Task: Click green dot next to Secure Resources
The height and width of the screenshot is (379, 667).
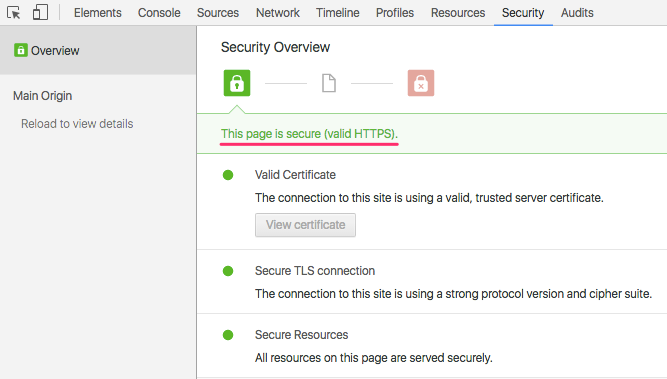Action: tap(228, 335)
